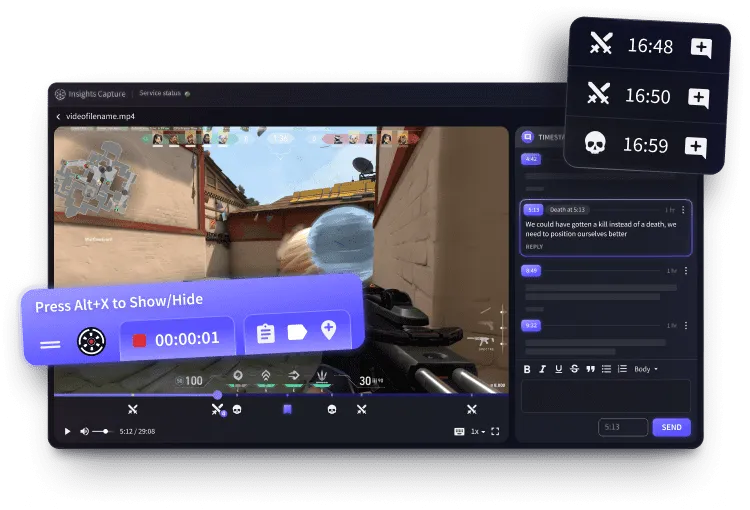
Task: Click the Timestamps panel chat icon
Action: tap(527, 137)
